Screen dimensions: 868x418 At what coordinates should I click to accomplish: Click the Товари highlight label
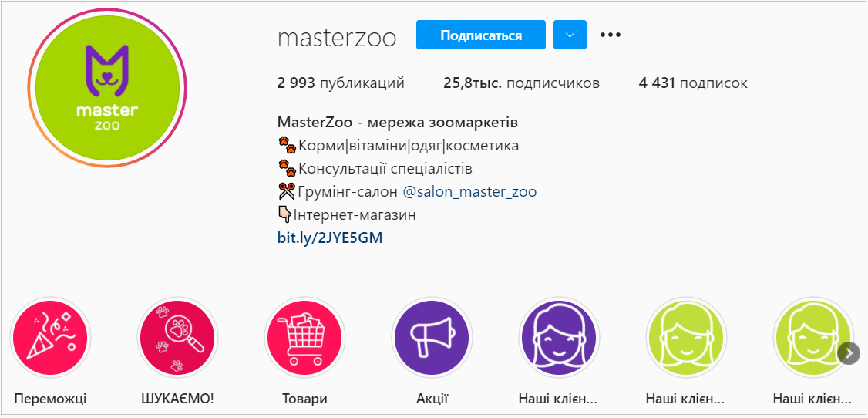305,399
